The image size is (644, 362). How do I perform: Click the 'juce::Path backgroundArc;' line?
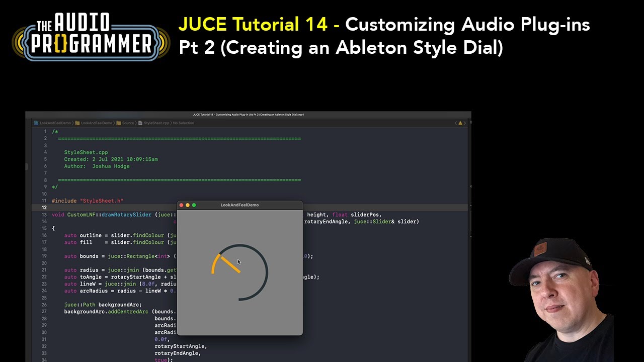[x=103, y=305]
